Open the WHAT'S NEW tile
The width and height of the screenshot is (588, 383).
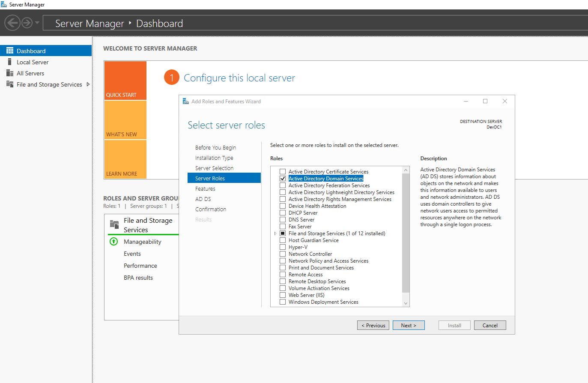click(125, 120)
